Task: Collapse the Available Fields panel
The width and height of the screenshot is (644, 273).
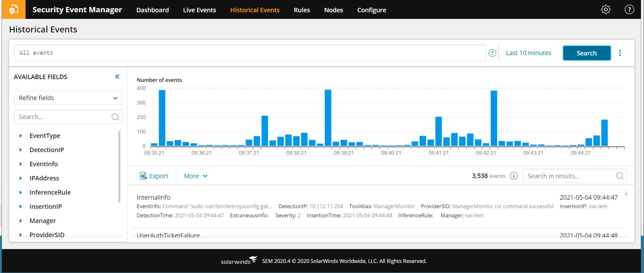Action: [x=117, y=77]
